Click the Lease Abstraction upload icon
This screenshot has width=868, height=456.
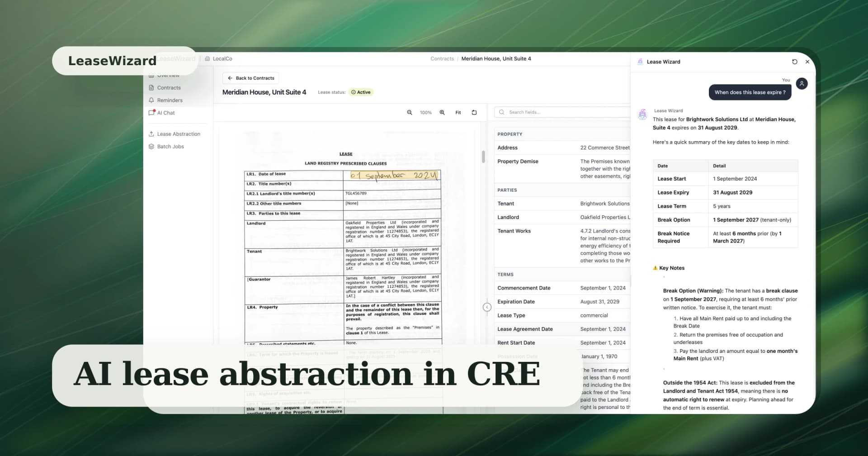(x=151, y=134)
